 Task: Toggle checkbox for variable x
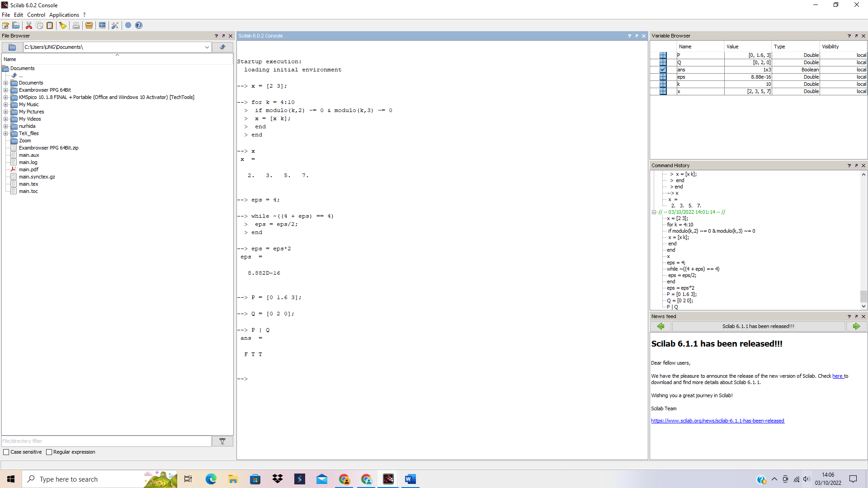point(663,91)
